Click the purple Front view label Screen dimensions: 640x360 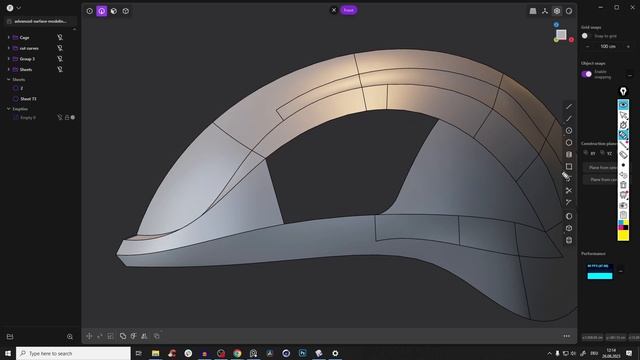point(349,10)
